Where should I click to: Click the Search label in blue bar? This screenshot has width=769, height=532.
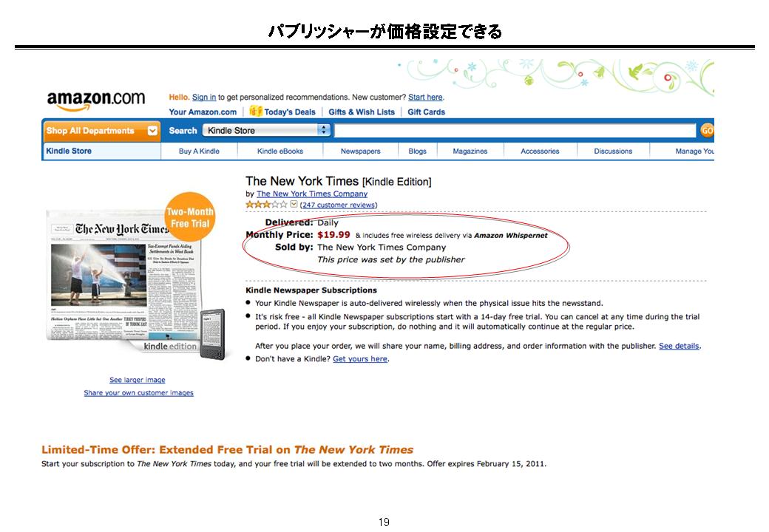[183, 130]
